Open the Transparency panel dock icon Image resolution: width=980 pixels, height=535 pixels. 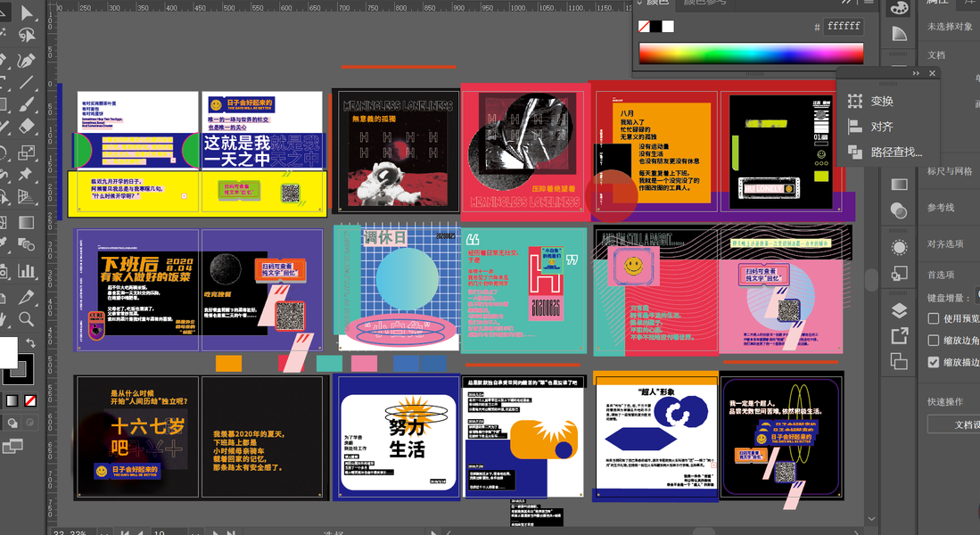(899, 211)
